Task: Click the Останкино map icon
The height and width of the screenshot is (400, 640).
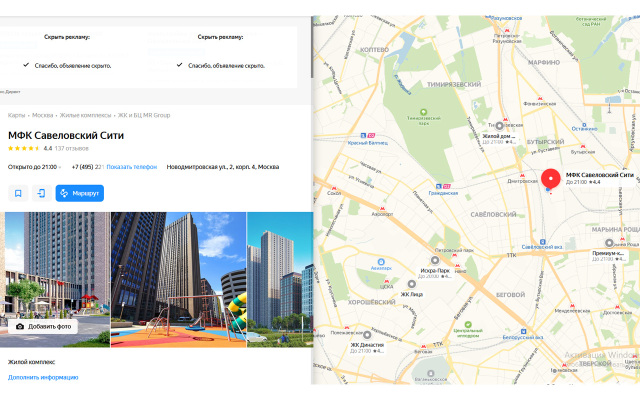Action: (584, 124)
